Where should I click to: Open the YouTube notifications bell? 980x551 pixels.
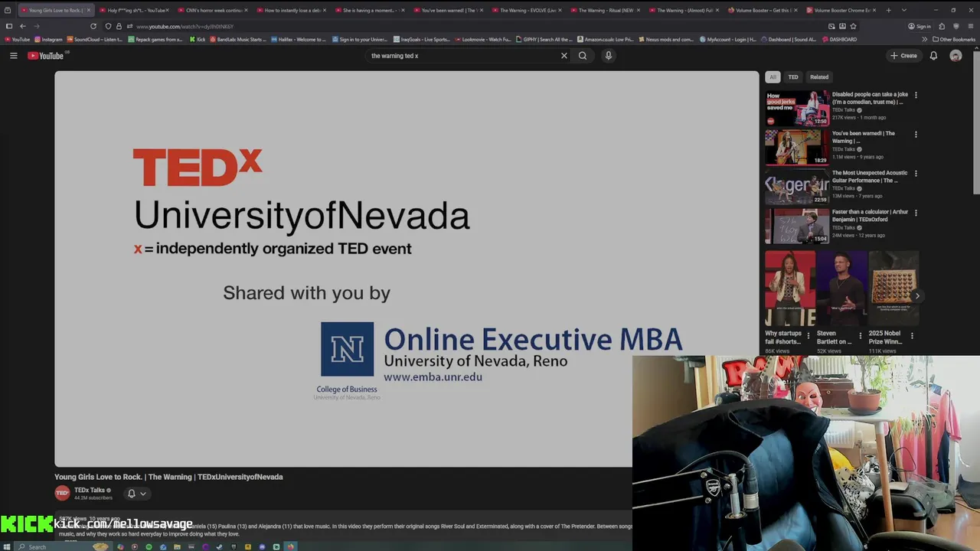[933, 55]
